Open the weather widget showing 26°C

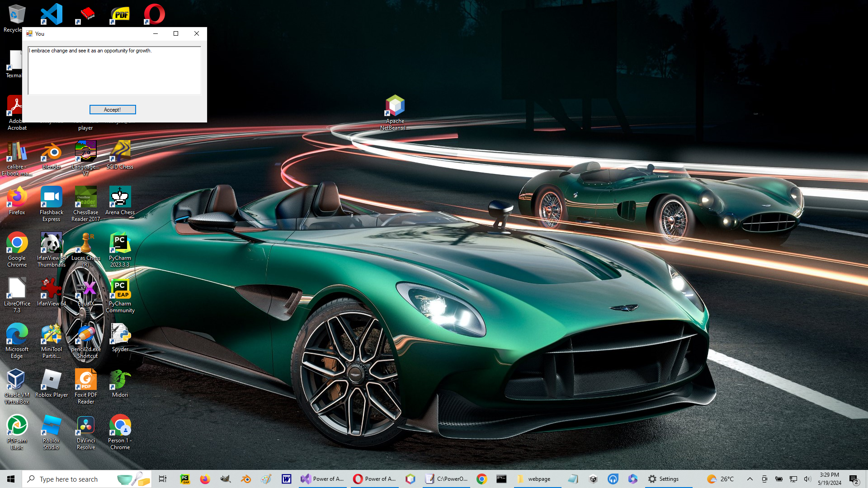(x=721, y=479)
